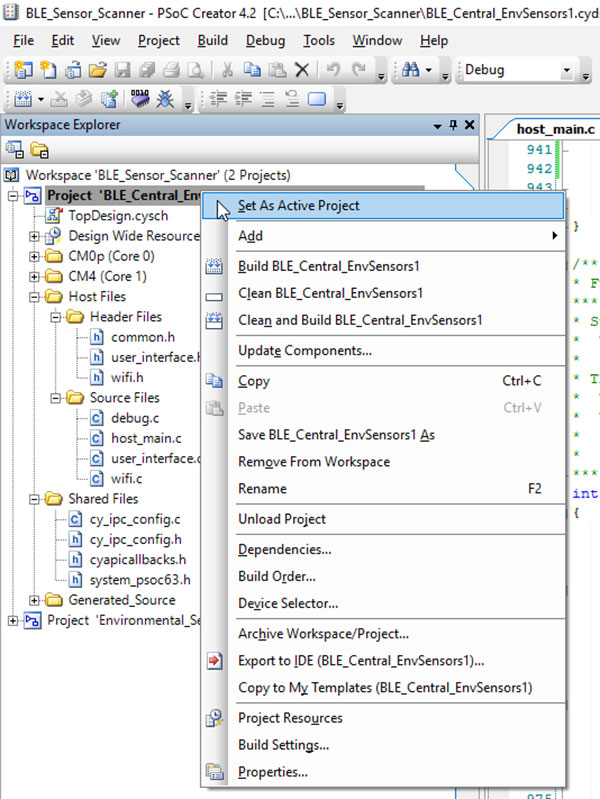Screen dimensions: 600x799
Task: Click the Undo arrow icon
Action: coord(333,69)
